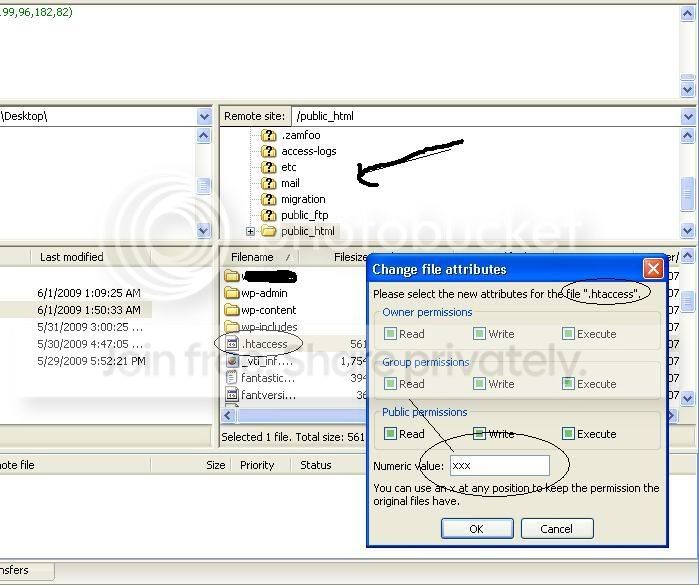Sort remote list by Filename column
This screenshot has width=699, height=586.
[x=259, y=257]
